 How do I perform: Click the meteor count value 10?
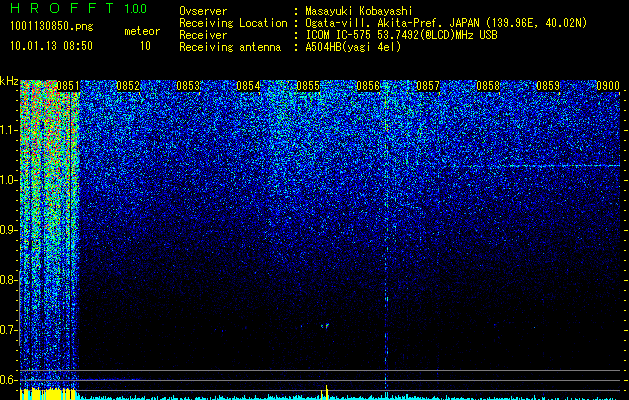(145, 46)
